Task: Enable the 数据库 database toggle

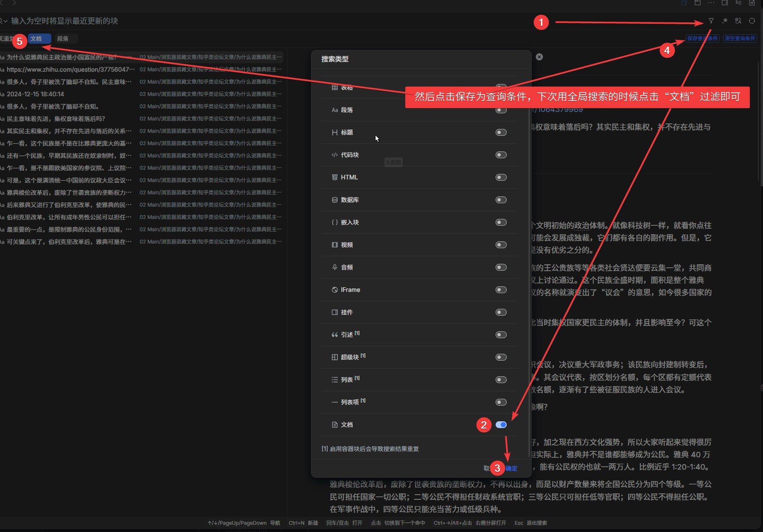Action: 501,200
